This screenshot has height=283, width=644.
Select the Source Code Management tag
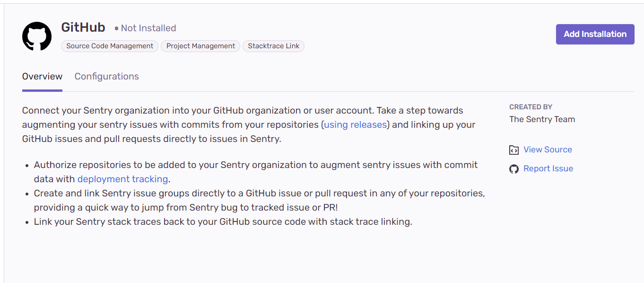pos(109,46)
